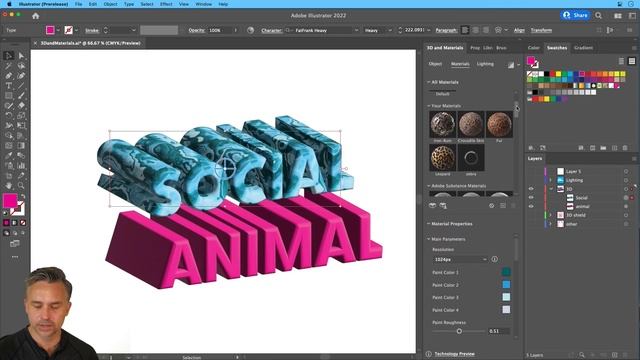Hide the animal sublayer
The height and width of the screenshot is (360, 640).
coord(531,207)
